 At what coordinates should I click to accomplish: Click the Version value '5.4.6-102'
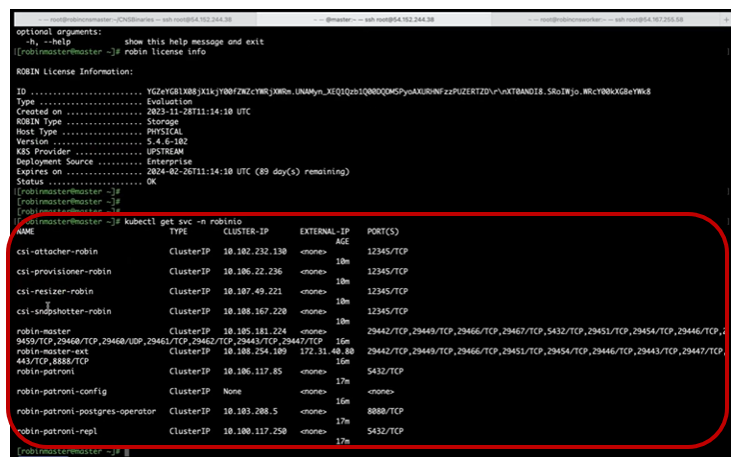pos(167,142)
